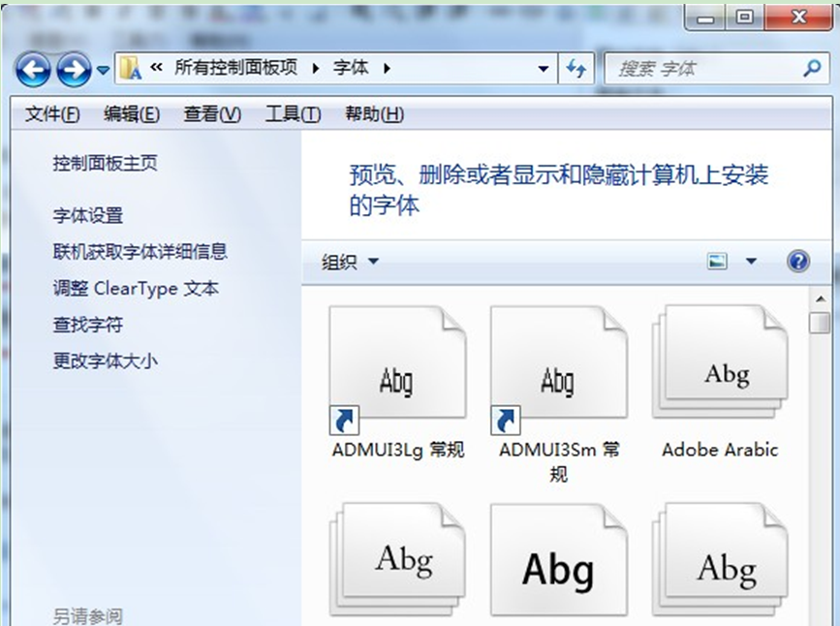Click the blue help question mark icon

798,262
